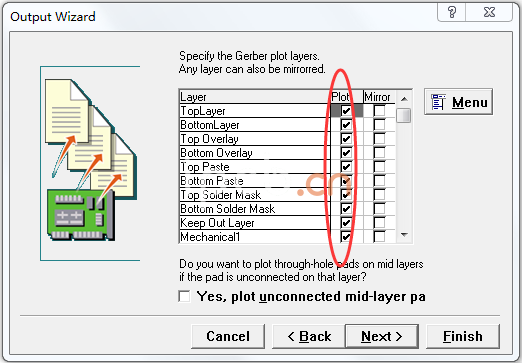Click the Help question mark button

[452, 12]
